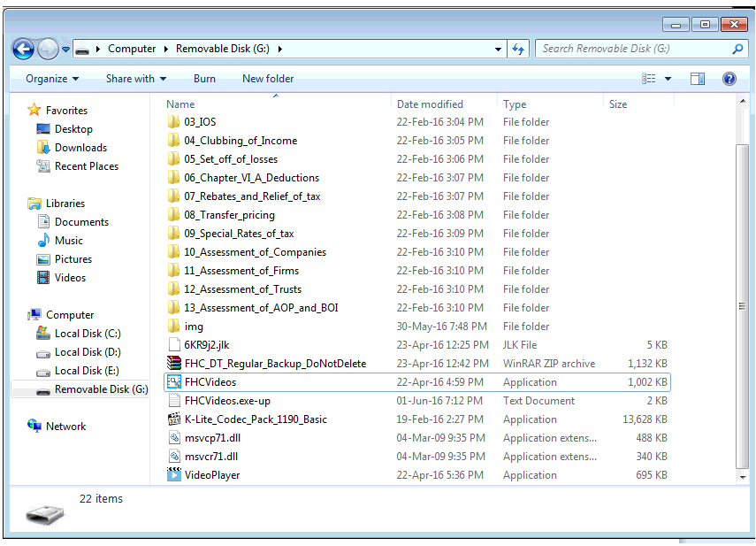Sort files by Date modified column
This screenshot has height=546, width=756.
(430, 104)
